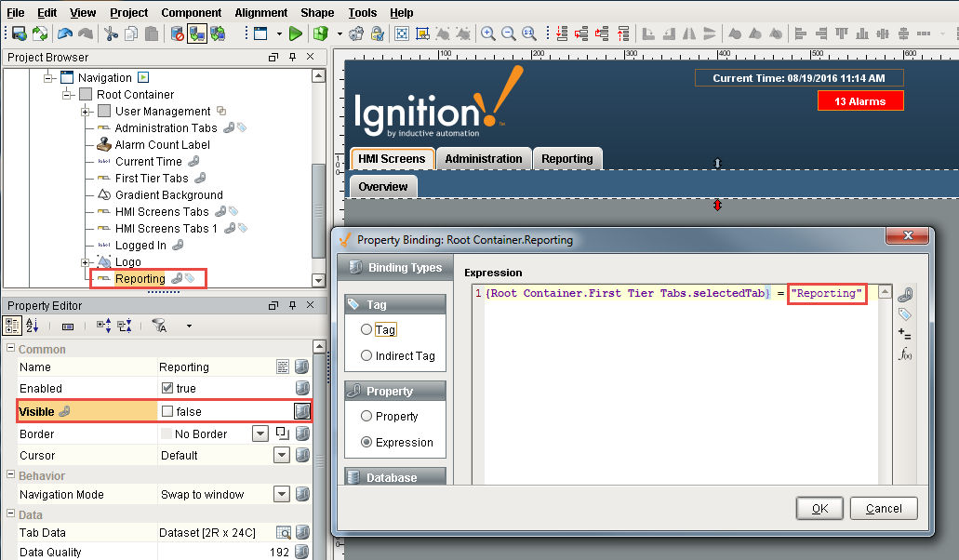
Task: Open the Navigation Mode dropdown
Action: [x=281, y=495]
